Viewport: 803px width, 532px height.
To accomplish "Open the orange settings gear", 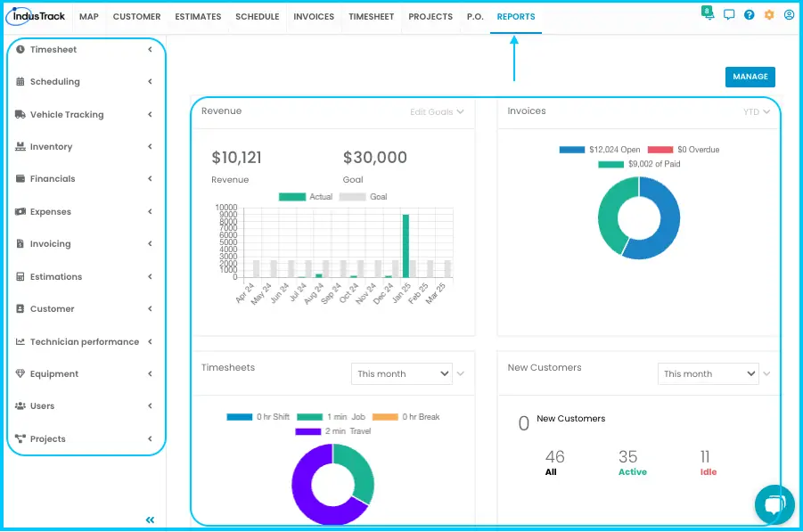I will click(x=769, y=15).
